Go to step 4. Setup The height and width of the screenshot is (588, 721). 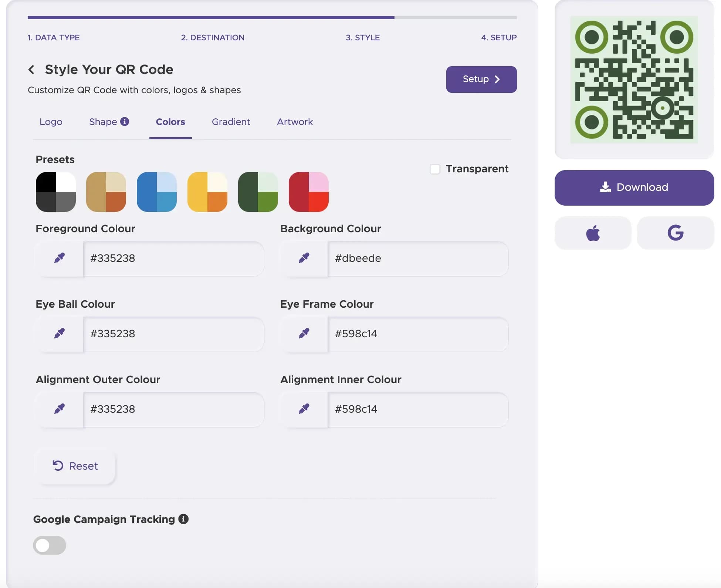pyautogui.click(x=499, y=37)
